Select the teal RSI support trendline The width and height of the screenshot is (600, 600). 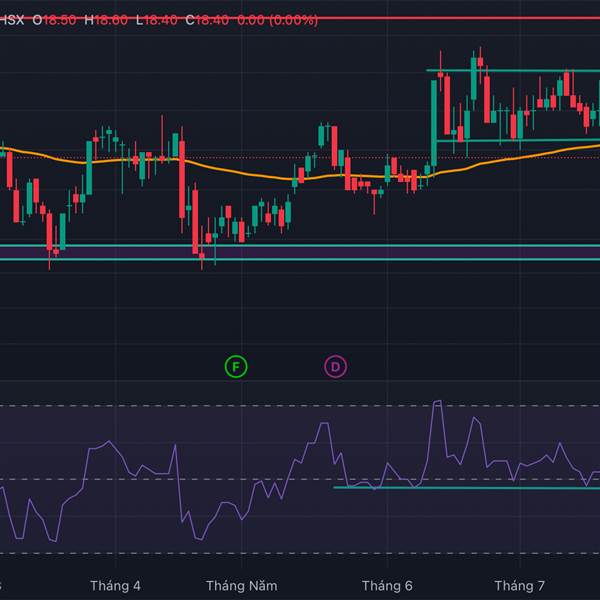466,488
